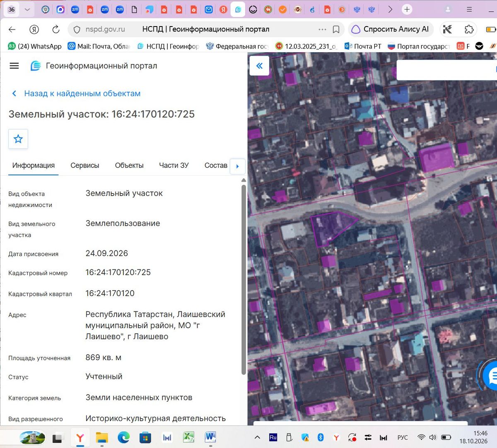Open a new browser tab with the plus button
The width and height of the screenshot is (497, 448).
[407, 9]
